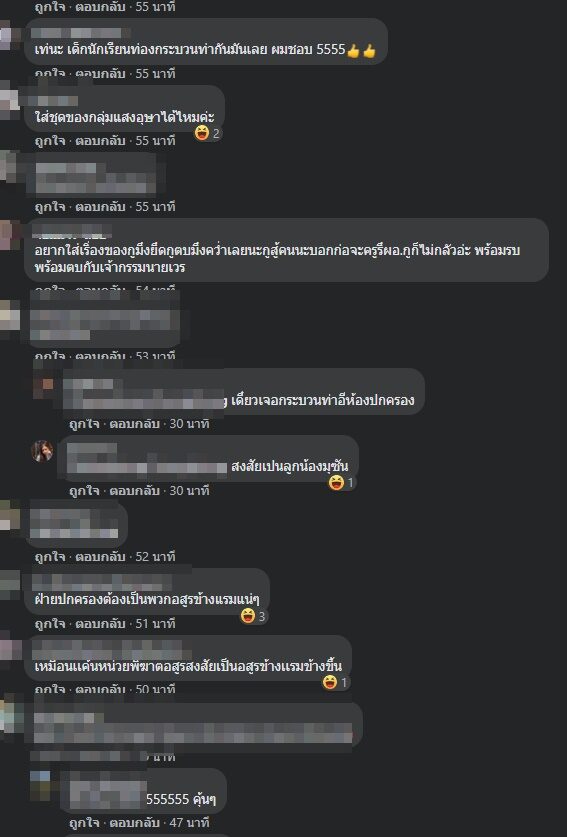
Task: Reply to the หน่วยพิฆาตอสูร comment
Action: coord(100,689)
